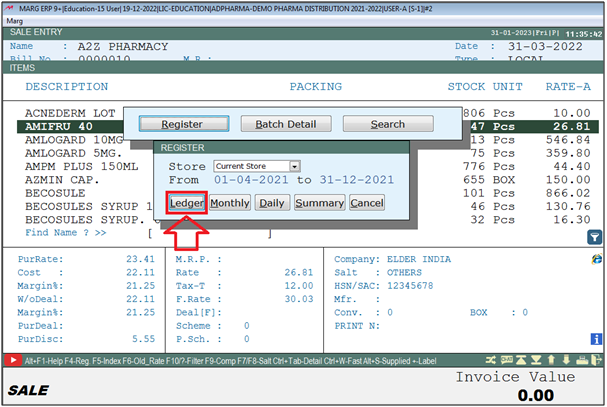Click the From date 01-04-2021 field

pyautogui.click(x=252, y=180)
